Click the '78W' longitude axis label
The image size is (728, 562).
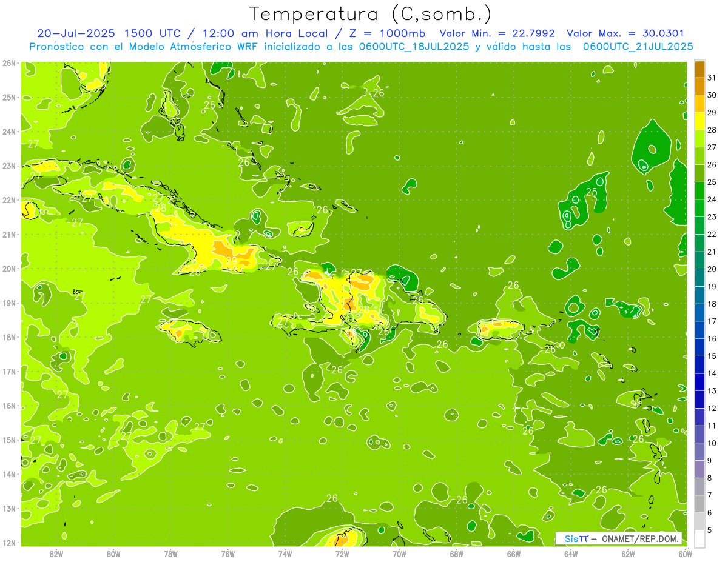[x=170, y=554]
